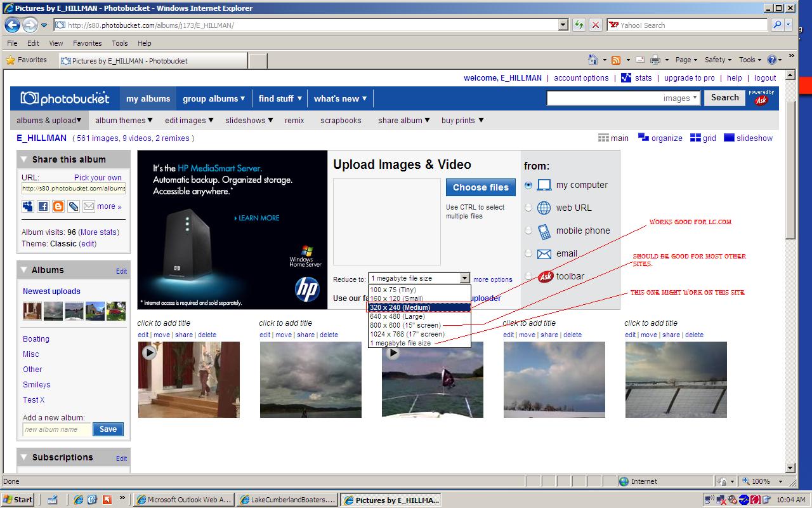Collapse the 'Share this album' panel
This screenshot has height=508, width=812.
click(x=24, y=160)
